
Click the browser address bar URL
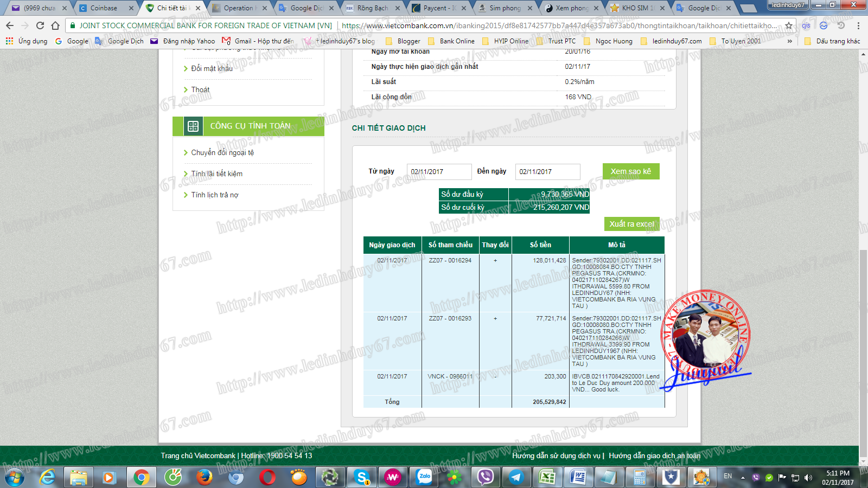[559, 25]
